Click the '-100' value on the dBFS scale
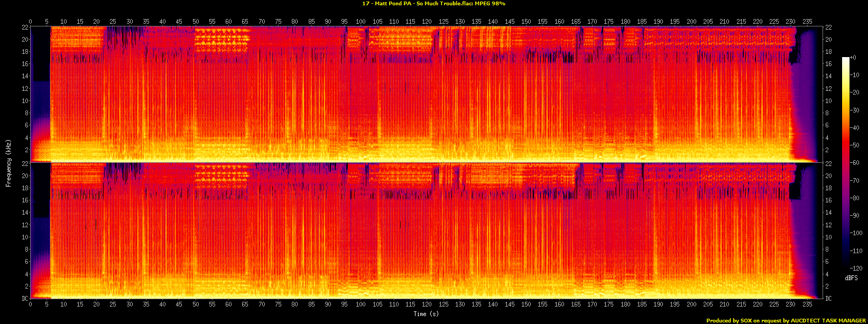This screenshot has height=324, width=868. 856,233
